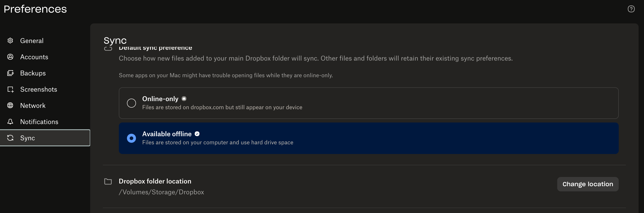Click the Network globe icon
The width and height of the screenshot is (644, 213).
coord(10,105)
